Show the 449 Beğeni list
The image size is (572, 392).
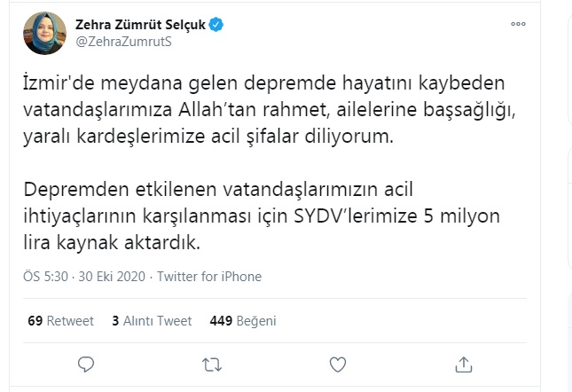point(243,320)
